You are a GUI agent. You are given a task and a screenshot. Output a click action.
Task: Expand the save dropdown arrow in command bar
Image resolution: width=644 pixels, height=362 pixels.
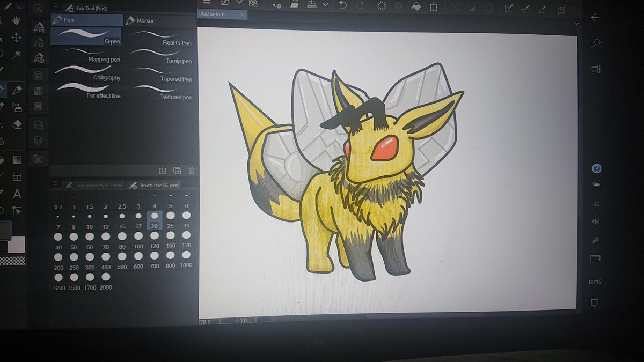point(325,4)
